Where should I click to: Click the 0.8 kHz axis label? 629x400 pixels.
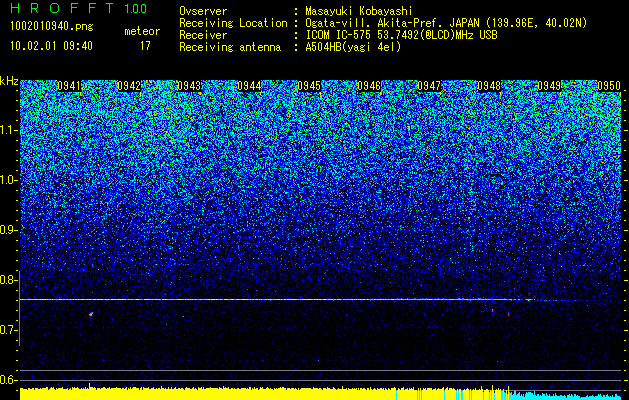tap(8, 280)
